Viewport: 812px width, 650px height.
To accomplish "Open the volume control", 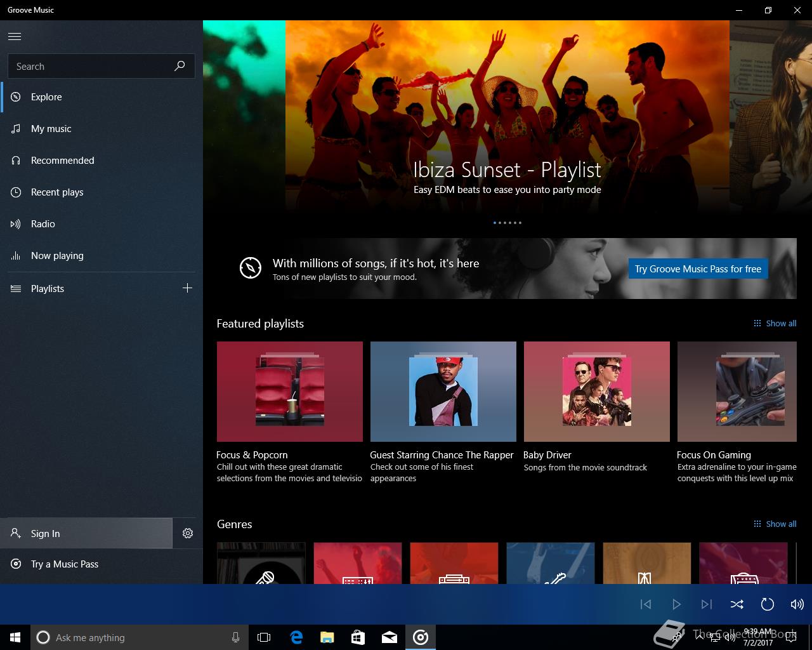I will (x=797, y=604).
